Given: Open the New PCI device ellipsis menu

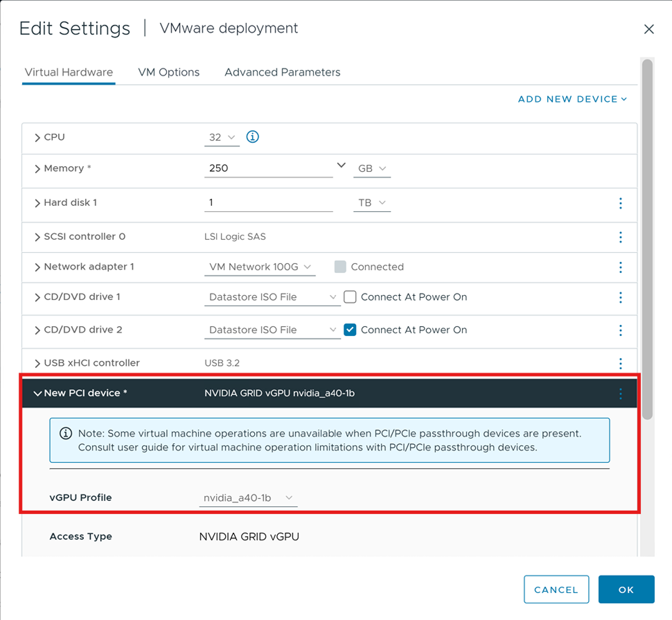Looking at the screenshot, I should 620,393.
